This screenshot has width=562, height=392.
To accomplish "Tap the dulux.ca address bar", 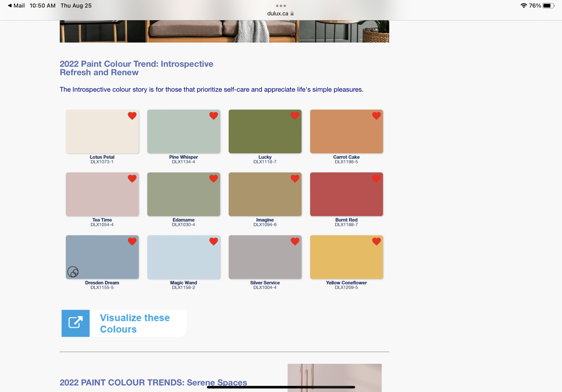I will (281, 14).
